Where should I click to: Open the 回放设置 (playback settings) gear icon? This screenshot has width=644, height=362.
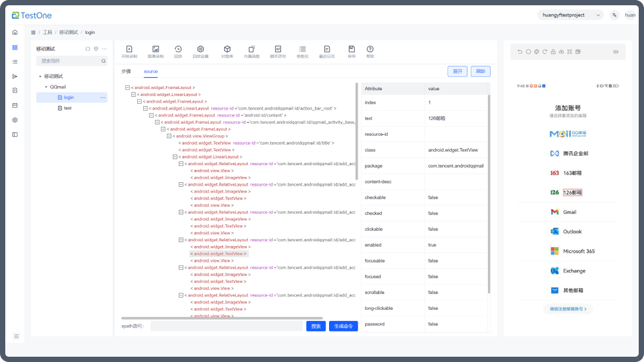coord(200,50)
